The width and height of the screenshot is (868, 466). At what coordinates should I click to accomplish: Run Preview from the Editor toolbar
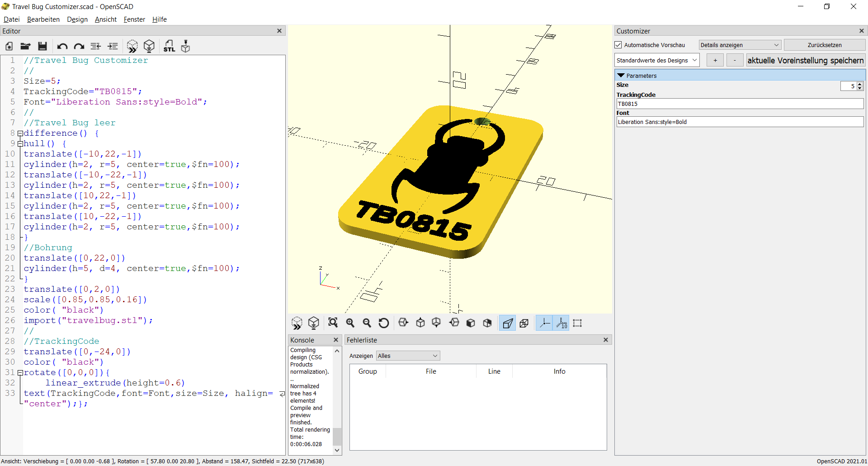coord(132,46)
